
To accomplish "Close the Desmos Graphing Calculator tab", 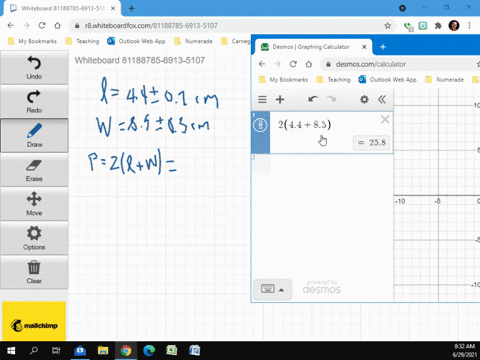I will (364, 47).
